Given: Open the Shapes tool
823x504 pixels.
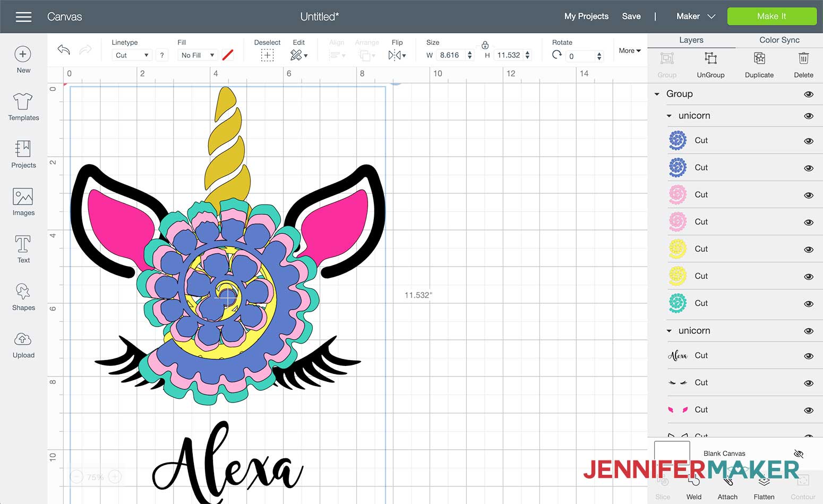Looking at the screenshot, I should click(x=23, y=292).
